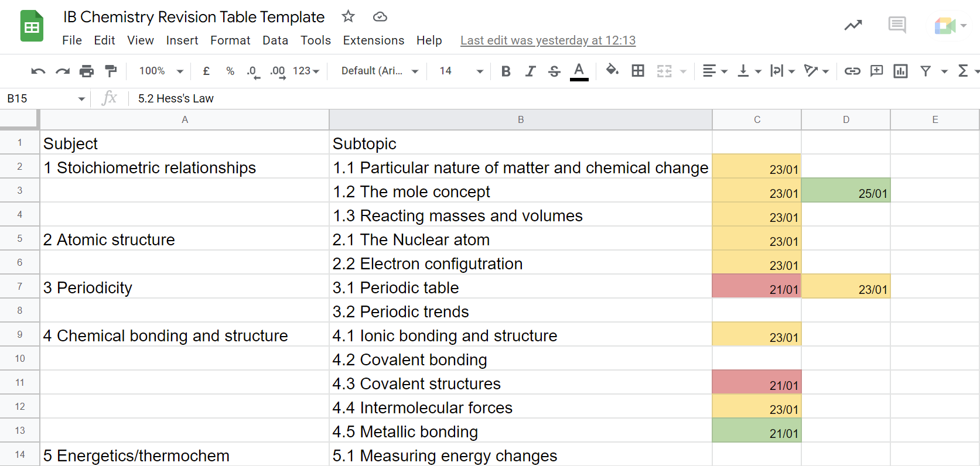Open text rotation dropdown
The image size is (980, 466).
[817, 71]
